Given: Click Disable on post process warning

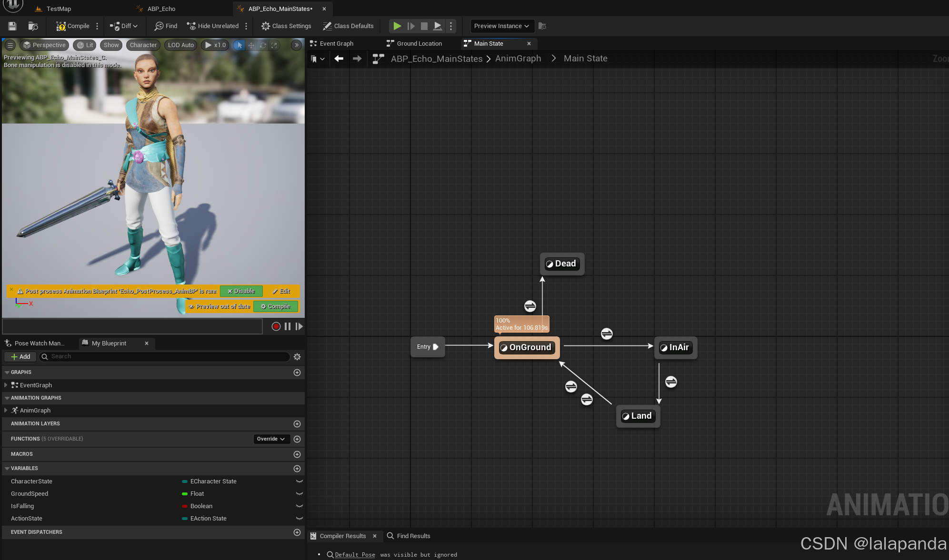Looking at the screenshot, I should [241, 291].
